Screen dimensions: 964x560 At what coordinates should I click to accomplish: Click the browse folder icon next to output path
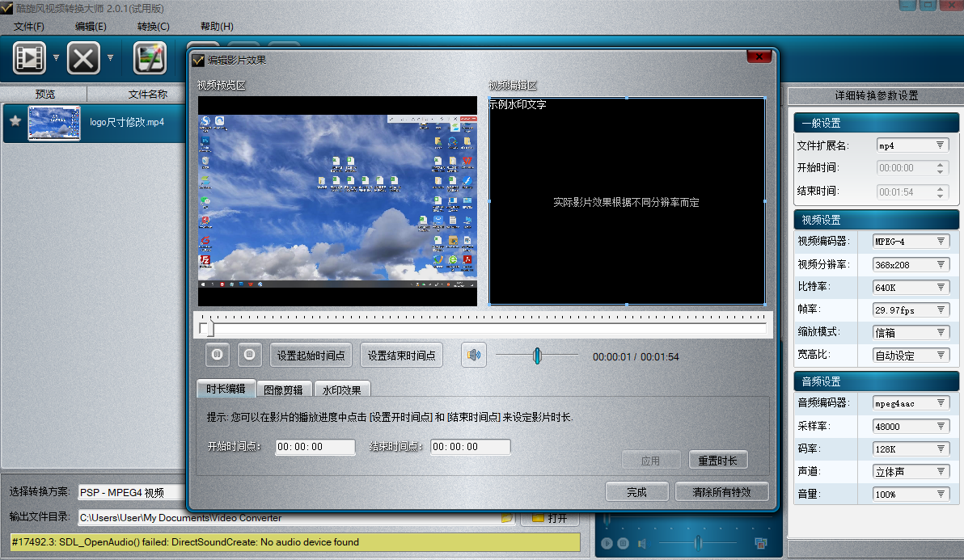[507, 518]
